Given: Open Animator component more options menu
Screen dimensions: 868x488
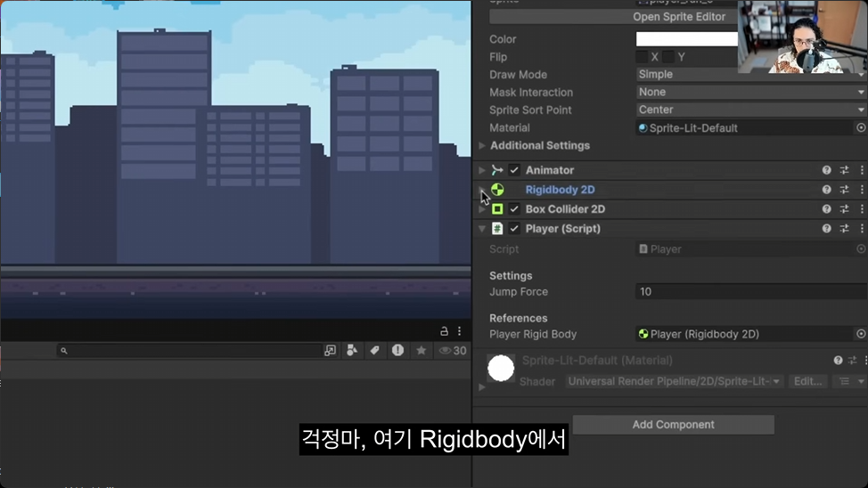Looking at the screenshot, I should tap(862, 170).
